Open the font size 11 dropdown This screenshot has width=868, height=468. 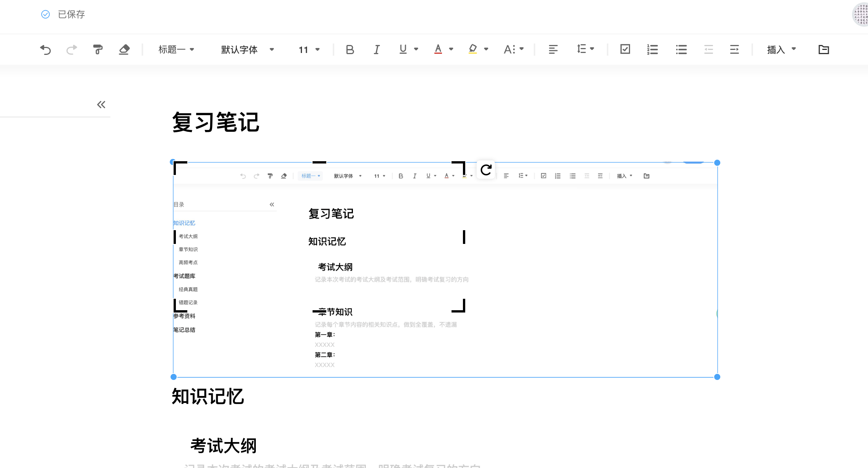309,50
